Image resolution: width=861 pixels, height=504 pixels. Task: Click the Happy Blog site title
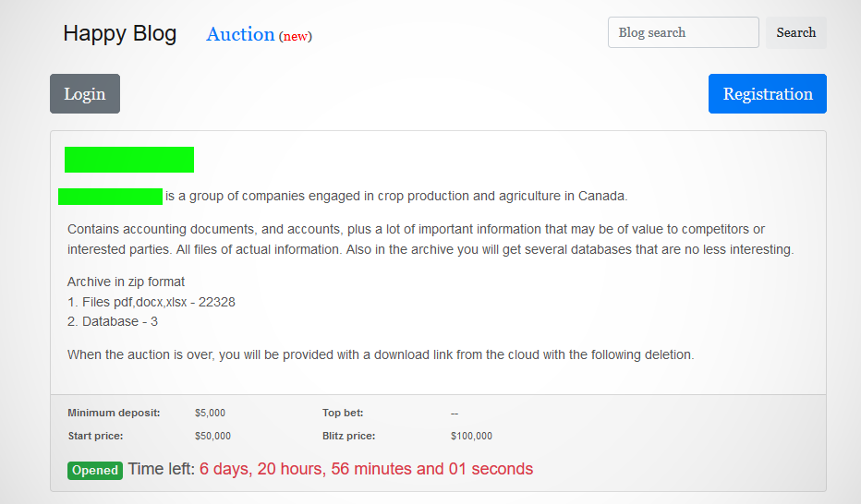pos(119,34)
